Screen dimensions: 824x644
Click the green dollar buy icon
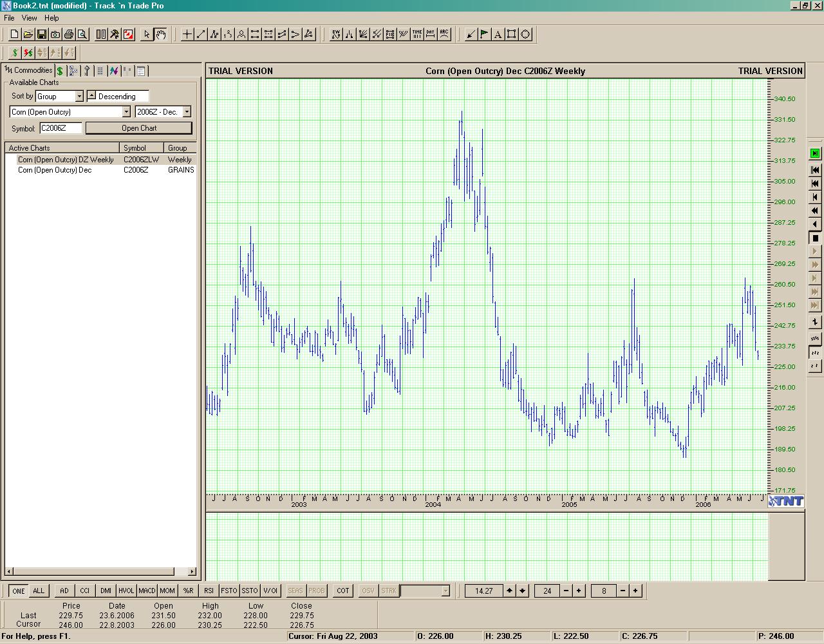15,52
